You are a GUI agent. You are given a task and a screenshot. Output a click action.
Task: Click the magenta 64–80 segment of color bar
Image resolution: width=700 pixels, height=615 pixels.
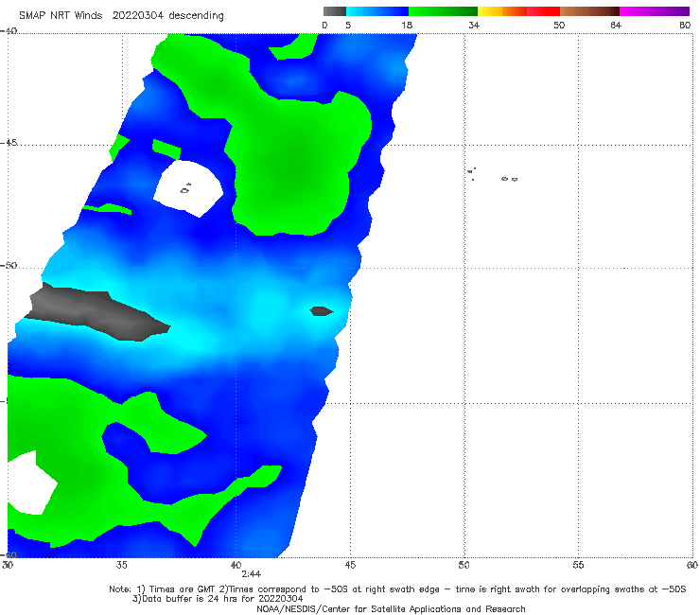(x=654, y=11)
